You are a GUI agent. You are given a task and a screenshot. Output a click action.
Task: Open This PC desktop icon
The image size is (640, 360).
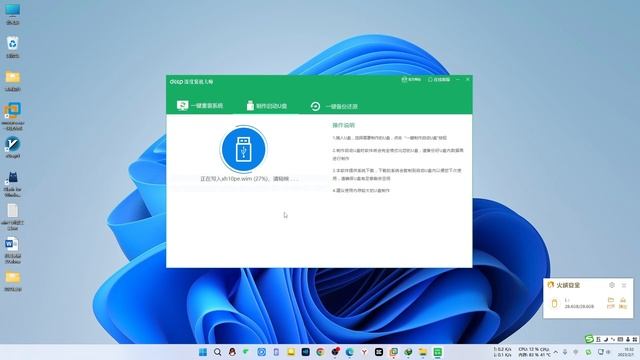point(13,14)
